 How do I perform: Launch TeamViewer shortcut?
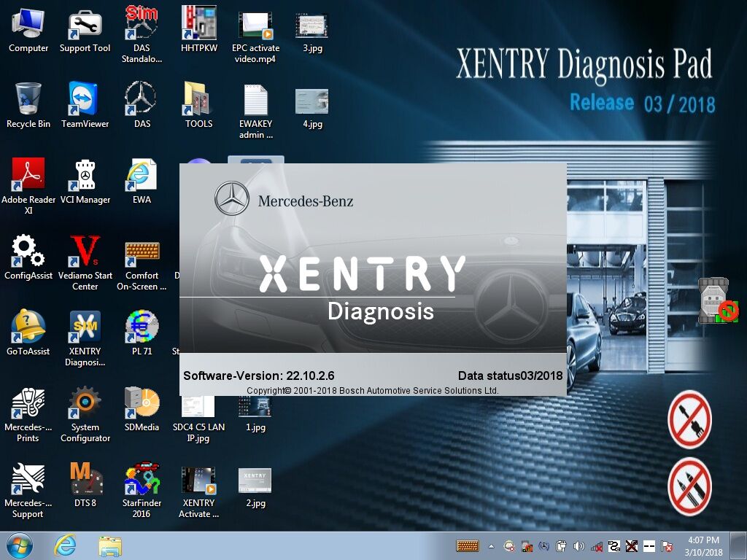click(85, 106)
